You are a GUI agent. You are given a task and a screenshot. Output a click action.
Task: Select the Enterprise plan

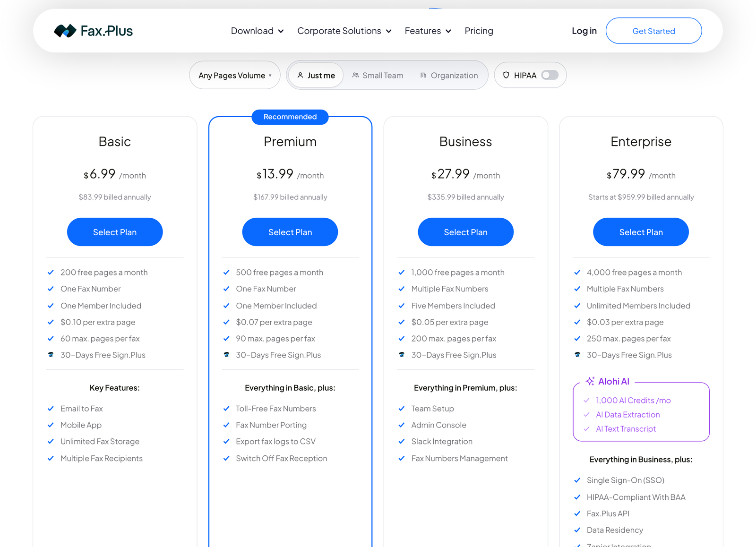tap(641, 232)
